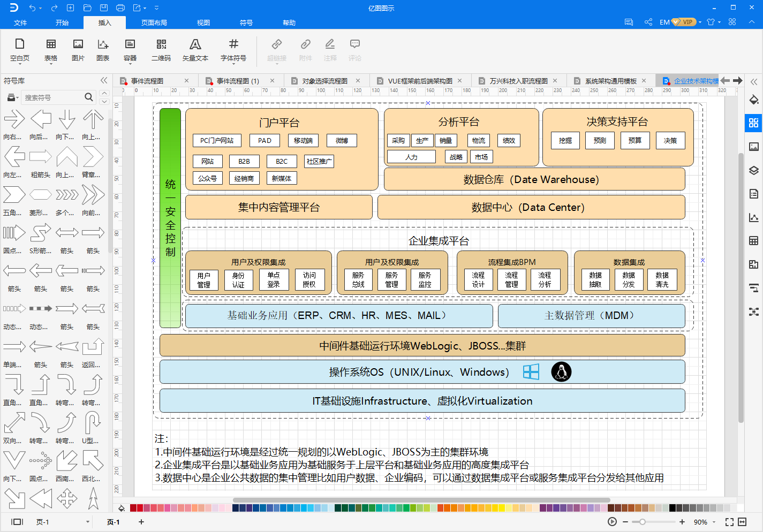The height and width of the screenshot is (532, 763).
Task: Click the zoom out minus button
Action: click(625, 522)
